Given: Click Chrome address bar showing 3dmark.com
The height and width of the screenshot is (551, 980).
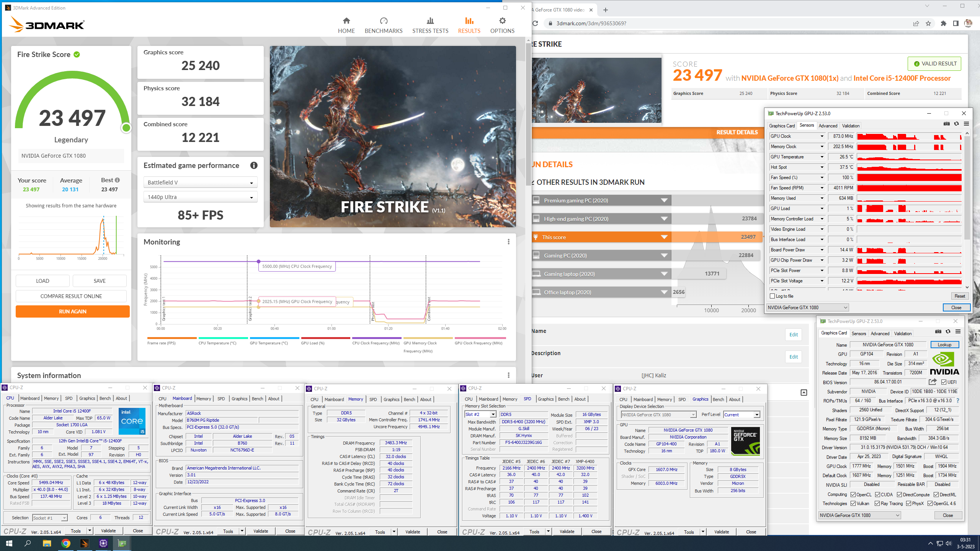Looking at the screenshot, I should [727, 23].
